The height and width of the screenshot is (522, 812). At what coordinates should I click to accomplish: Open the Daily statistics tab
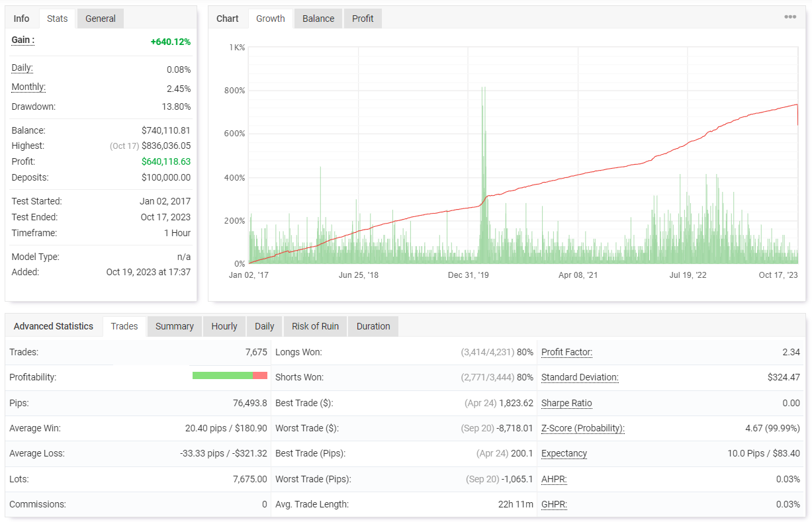click(x=265, y=326)
